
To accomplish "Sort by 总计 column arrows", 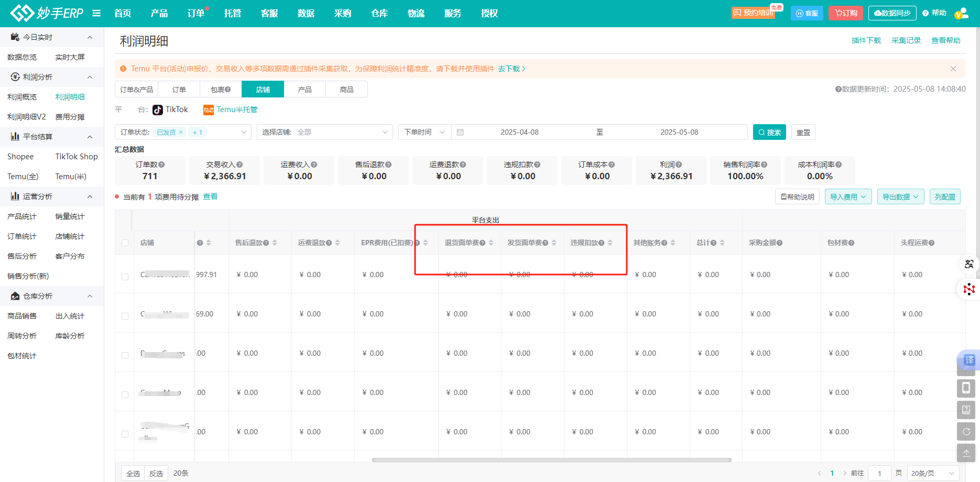I will (x=722, y=243).
